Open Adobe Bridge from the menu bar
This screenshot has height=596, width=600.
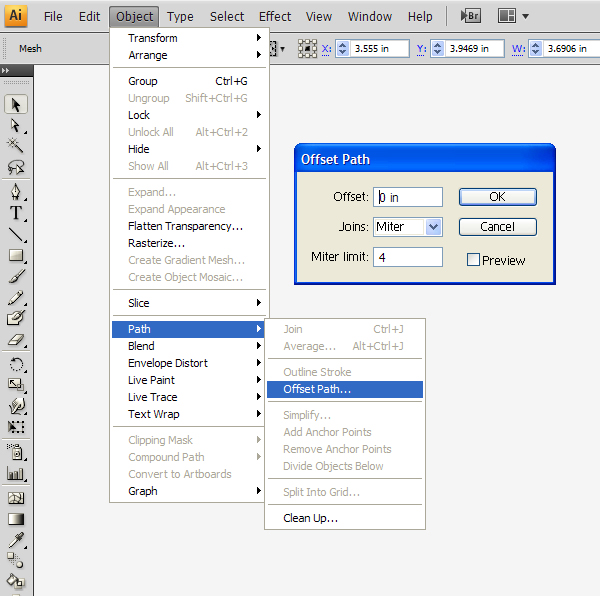point(471,16)
